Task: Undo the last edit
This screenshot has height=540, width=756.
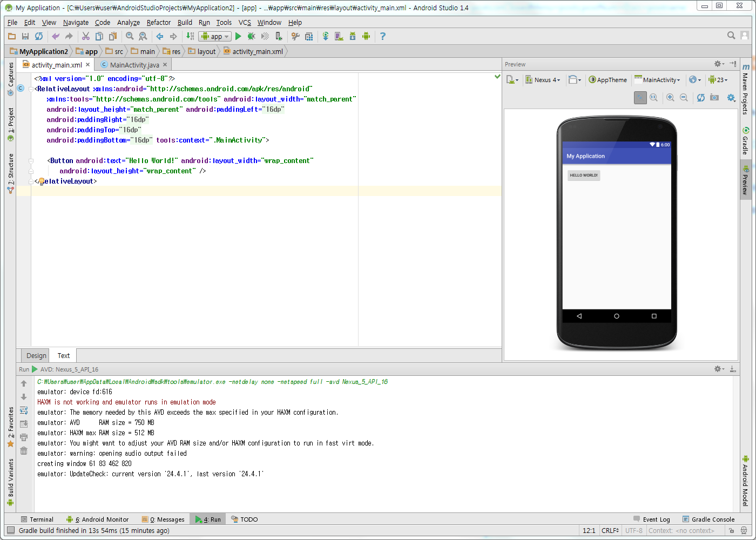Action: tap(55, 36)
